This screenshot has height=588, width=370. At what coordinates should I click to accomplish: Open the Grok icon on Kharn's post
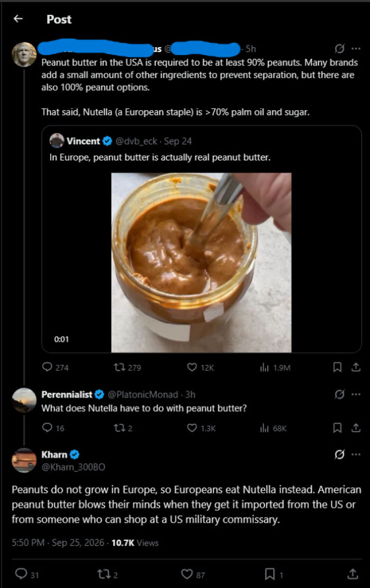[x=339, y=454]
